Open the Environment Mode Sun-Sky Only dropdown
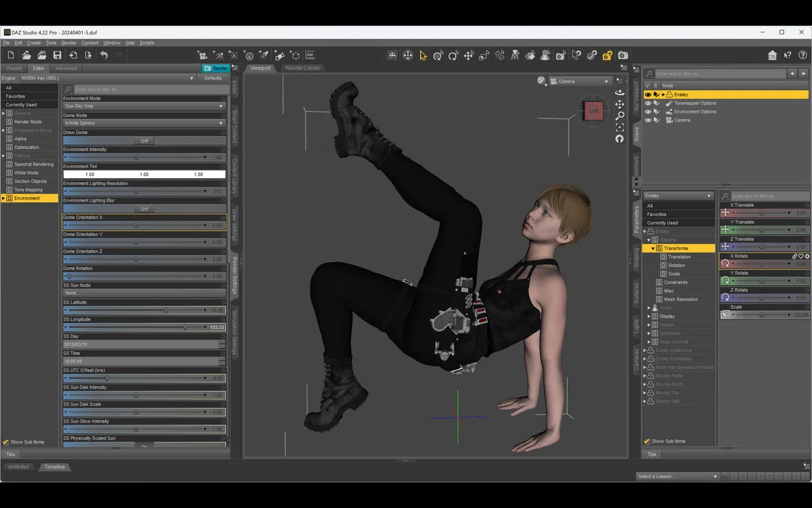 coord(144,106)
